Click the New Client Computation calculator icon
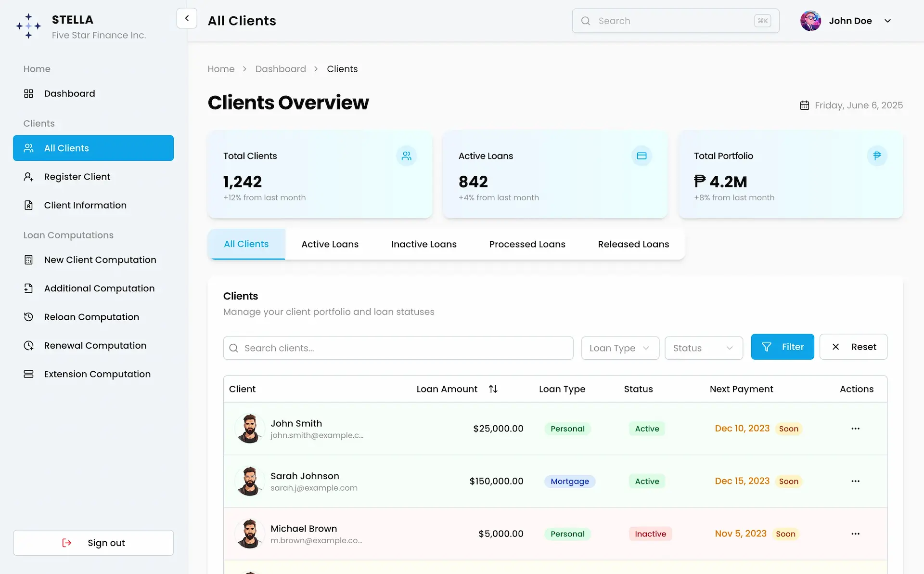924x574 pixels. (28, 260)
